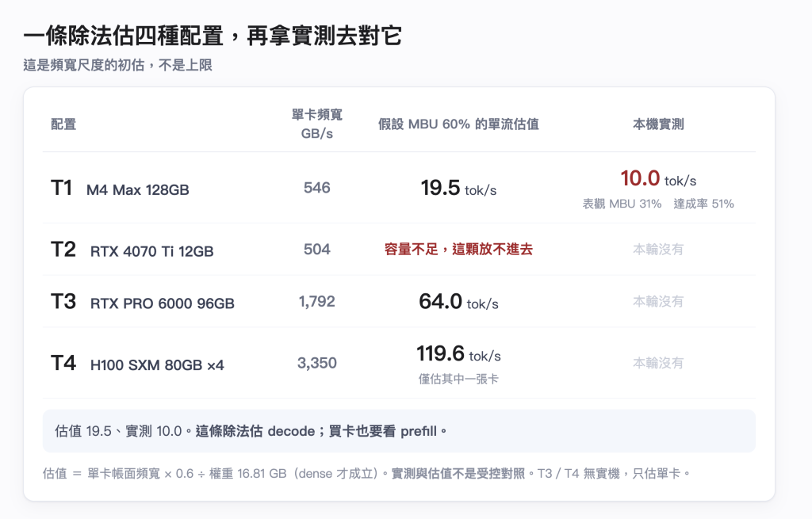Click the bandwidth value 504

point(317,250)
